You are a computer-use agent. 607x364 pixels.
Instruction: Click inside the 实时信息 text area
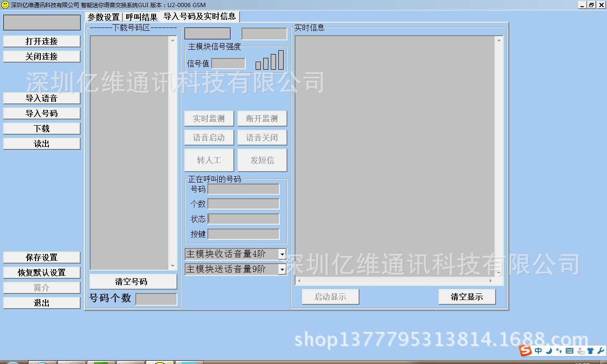(x=395, y=156)
